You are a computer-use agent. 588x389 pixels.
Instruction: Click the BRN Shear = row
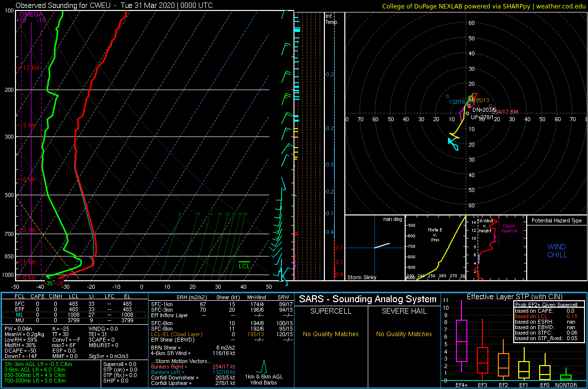(193, 348)
